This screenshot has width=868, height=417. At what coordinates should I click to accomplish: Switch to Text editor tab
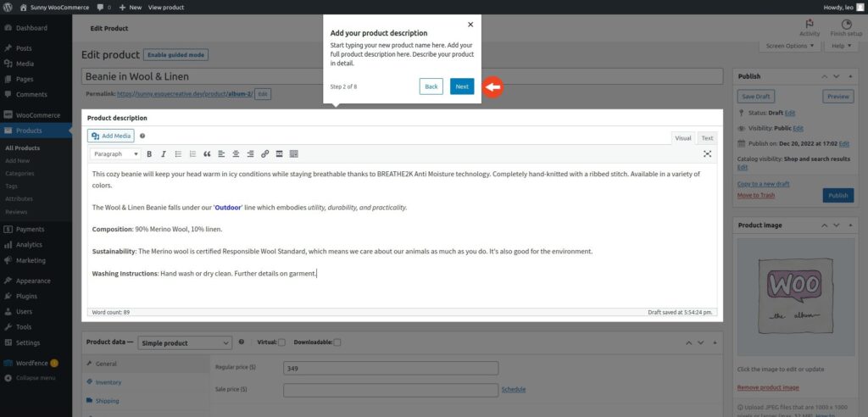707,138
